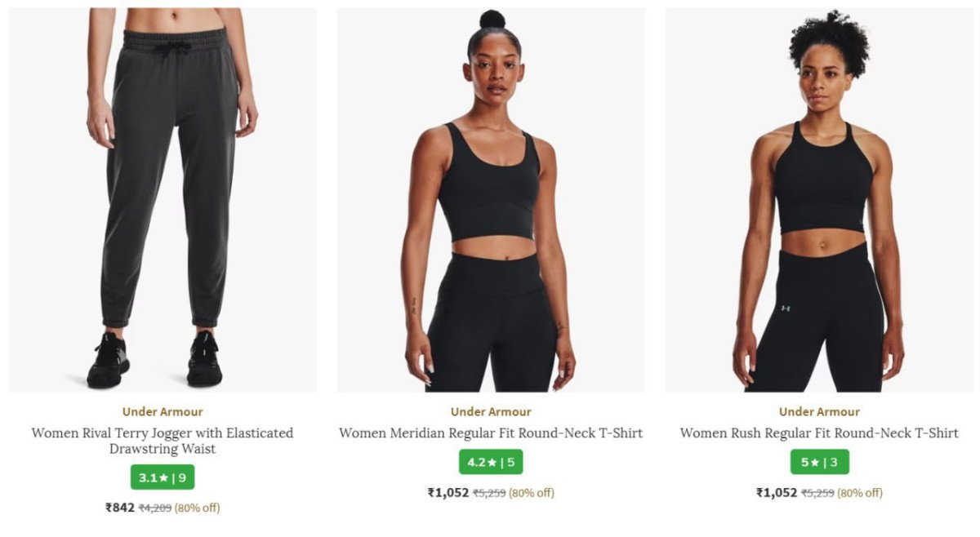This screenshot has height=537, width=980.
Task: Open the Rival Terry Jogger product image
Action: [x=163, y=200]
